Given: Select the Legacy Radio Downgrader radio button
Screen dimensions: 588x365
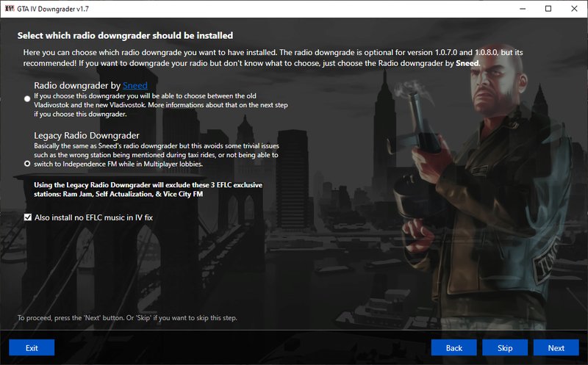Looking at the screenshot, I should tap(27, 164).
